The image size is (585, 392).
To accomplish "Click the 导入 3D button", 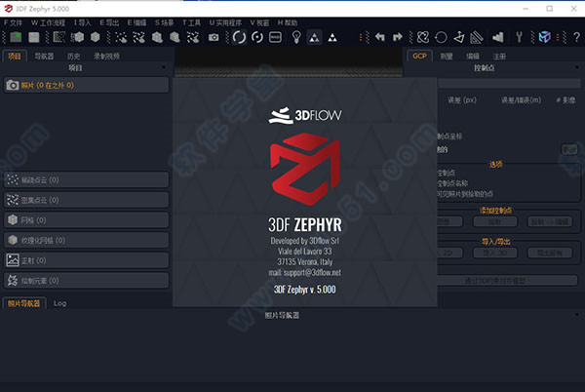I will (x=495, y=253).
